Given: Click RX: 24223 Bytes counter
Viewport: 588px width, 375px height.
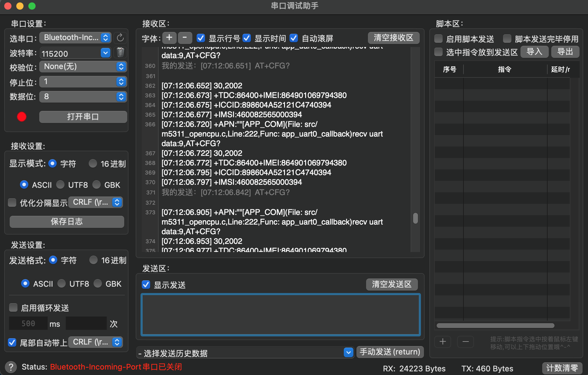Looking at the screenshot, I should point(414,368).
